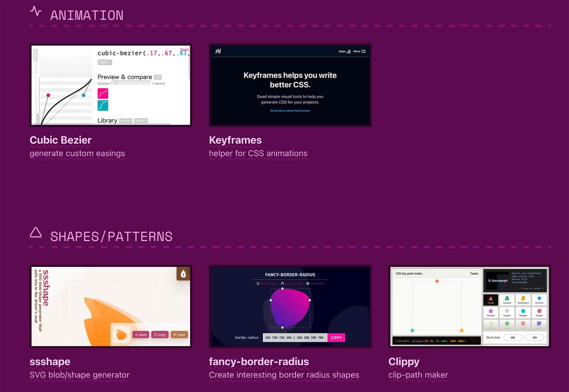This screenshot has height=392, width=569.
Task: Open the fancy-border-radius preview thumbnail
Action: pos(290,306)
